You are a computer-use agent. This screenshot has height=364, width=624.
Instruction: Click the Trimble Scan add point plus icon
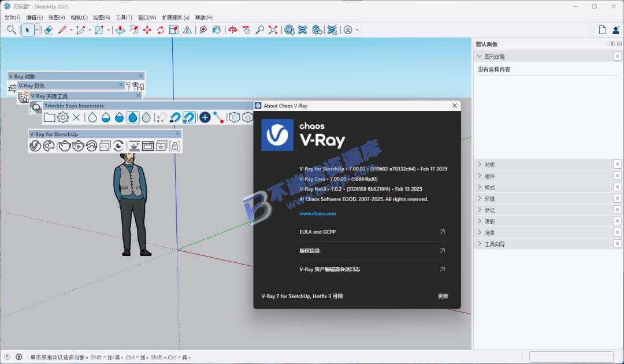205,117
